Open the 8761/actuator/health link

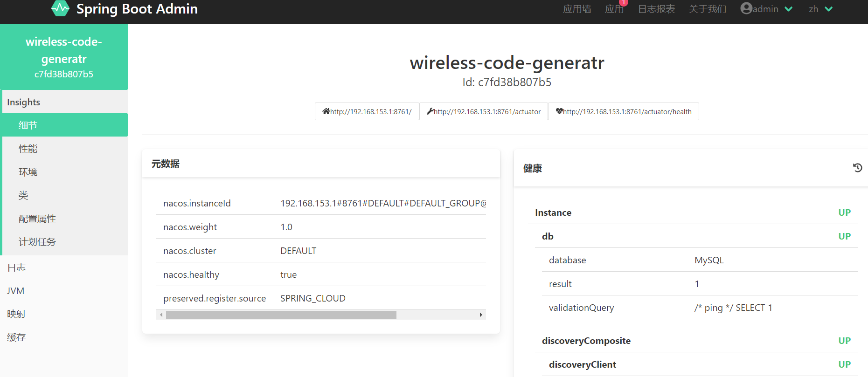coord(624,111)
